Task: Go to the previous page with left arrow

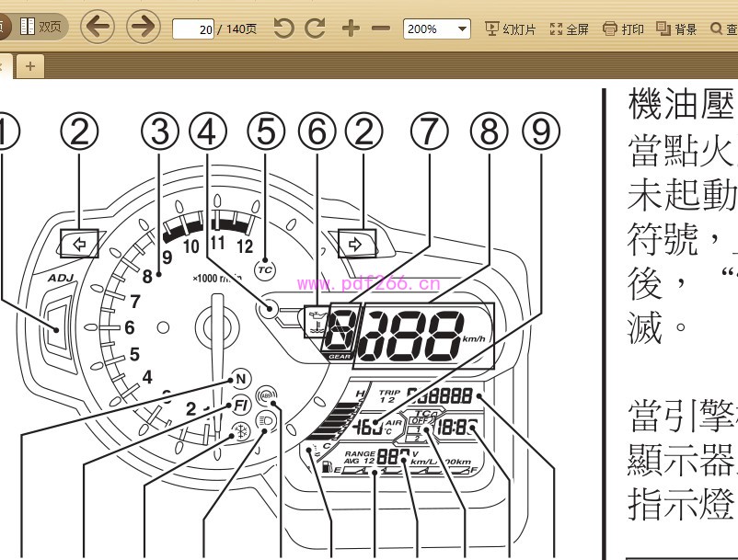Action: pyautogui.click(x=98, y=28)
